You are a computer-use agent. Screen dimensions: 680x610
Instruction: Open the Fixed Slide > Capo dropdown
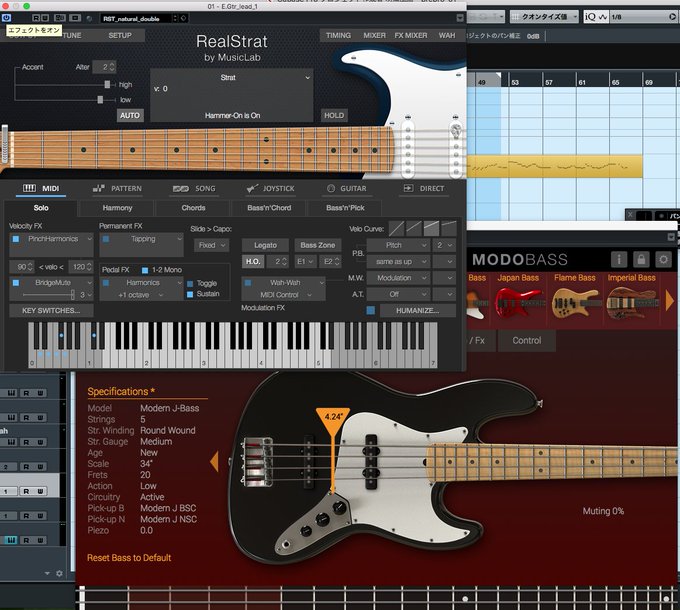(x=212, y=245)
